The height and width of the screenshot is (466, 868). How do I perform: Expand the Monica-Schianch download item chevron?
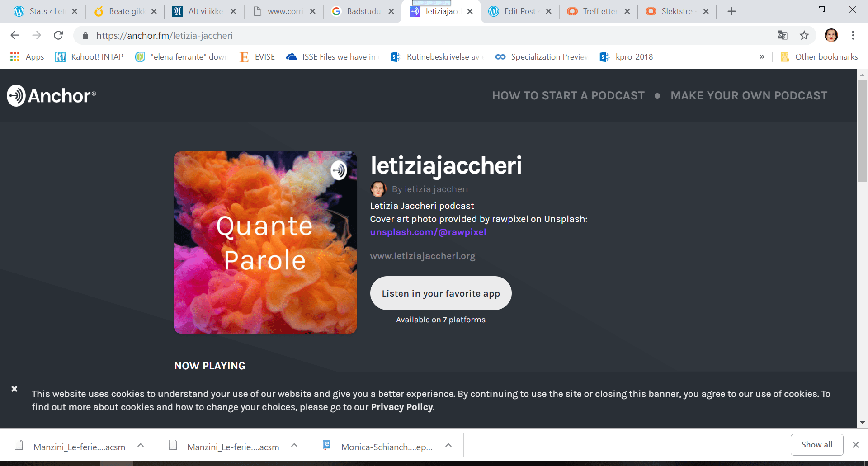pyautogui.click(x=448, y=445)
